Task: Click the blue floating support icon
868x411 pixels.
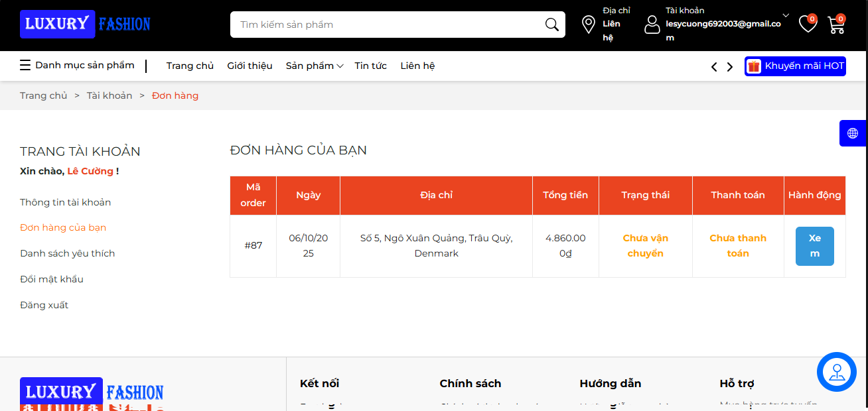Action: [x=836, y=372]
